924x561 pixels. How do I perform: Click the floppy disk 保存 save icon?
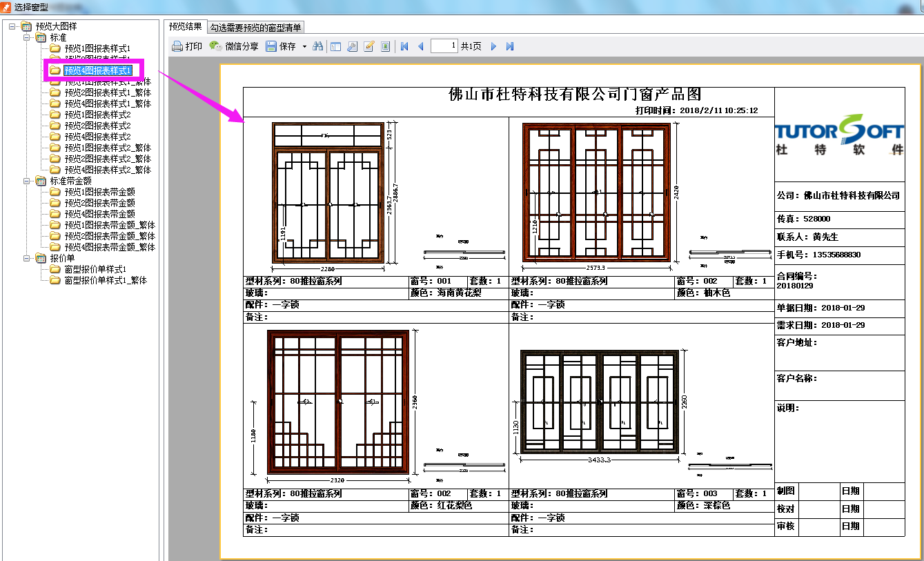[271, 46]
